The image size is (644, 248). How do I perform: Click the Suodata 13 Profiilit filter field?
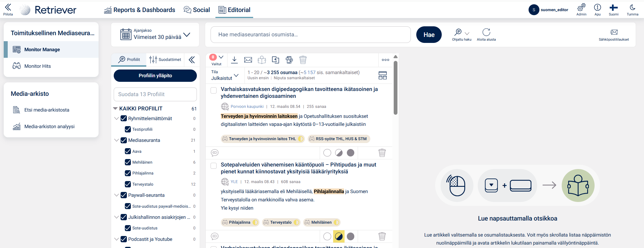pos(155,94)
